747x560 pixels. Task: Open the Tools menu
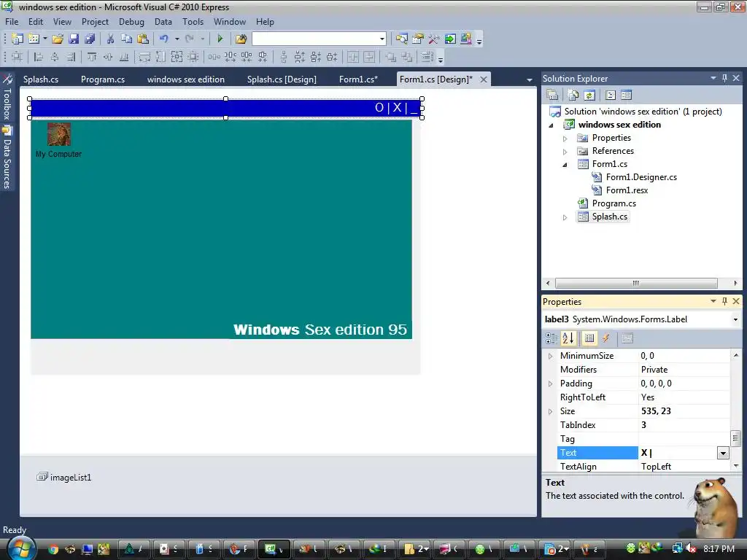pyautogui.click(x=193, y=22)
